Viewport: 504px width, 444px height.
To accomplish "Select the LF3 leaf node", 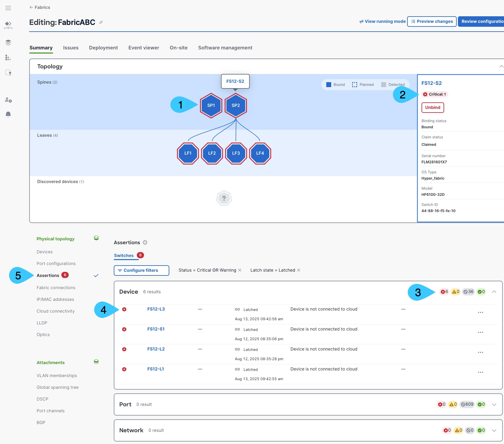I will tap(236, 153).
